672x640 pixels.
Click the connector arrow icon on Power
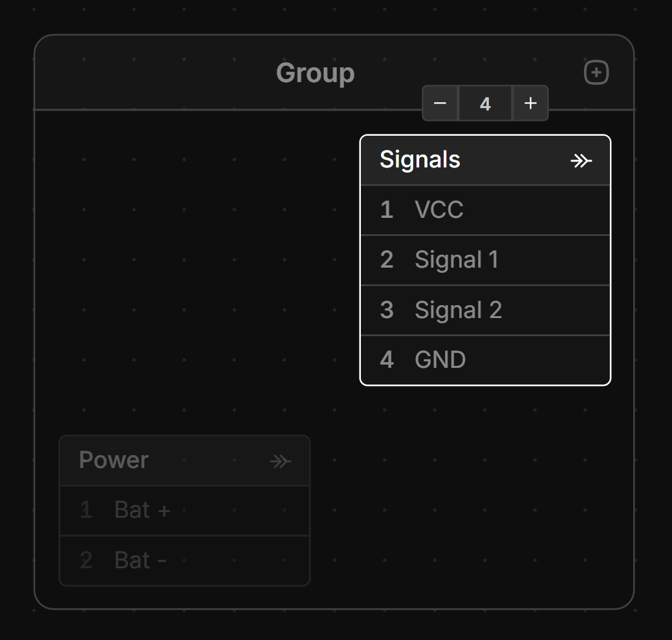[x=280, y=461]
